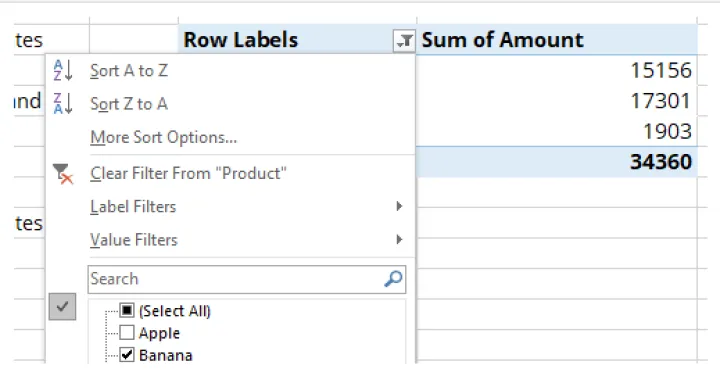Screen dimensions: 720x376
Task: Click the clear filter funnel icon
Action: [x=62, y=174]
